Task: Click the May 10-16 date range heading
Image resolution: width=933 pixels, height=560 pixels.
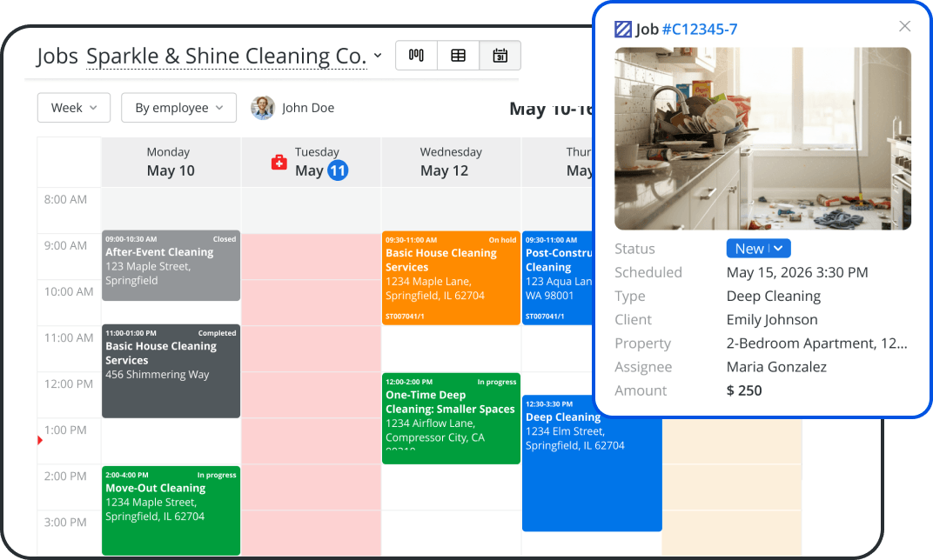Action: (x=551, y=109)
